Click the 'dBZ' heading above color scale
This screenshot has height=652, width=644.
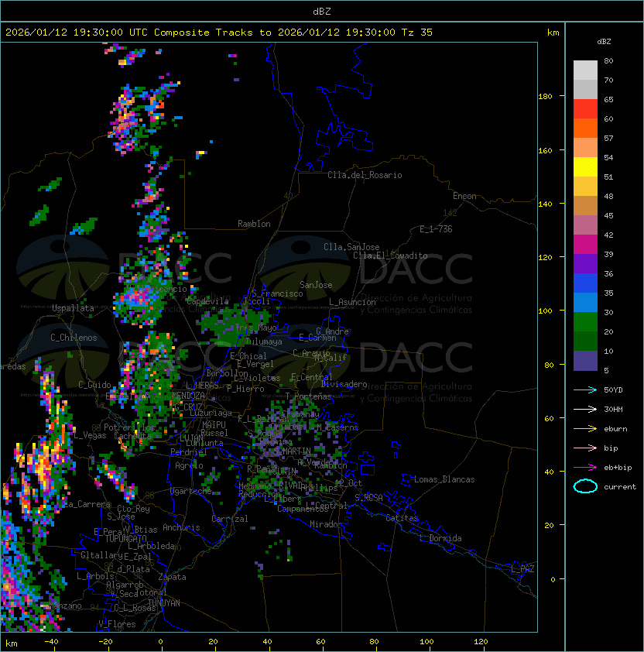(x=604, y=42)
